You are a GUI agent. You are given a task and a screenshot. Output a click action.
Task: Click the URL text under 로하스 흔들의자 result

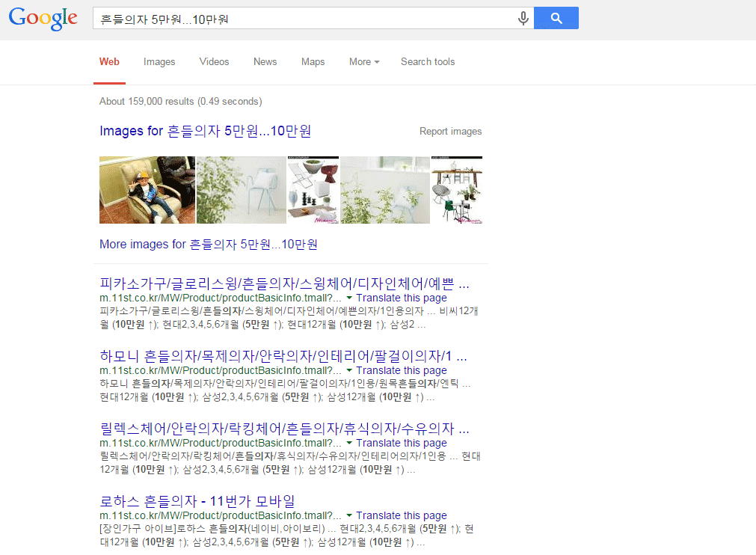click(x=221, y=516)
